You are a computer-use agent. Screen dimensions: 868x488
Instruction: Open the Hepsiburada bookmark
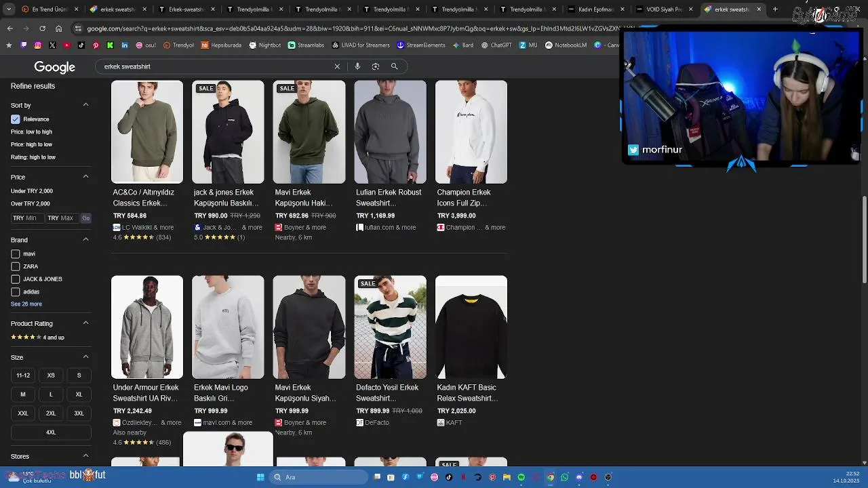221,45
